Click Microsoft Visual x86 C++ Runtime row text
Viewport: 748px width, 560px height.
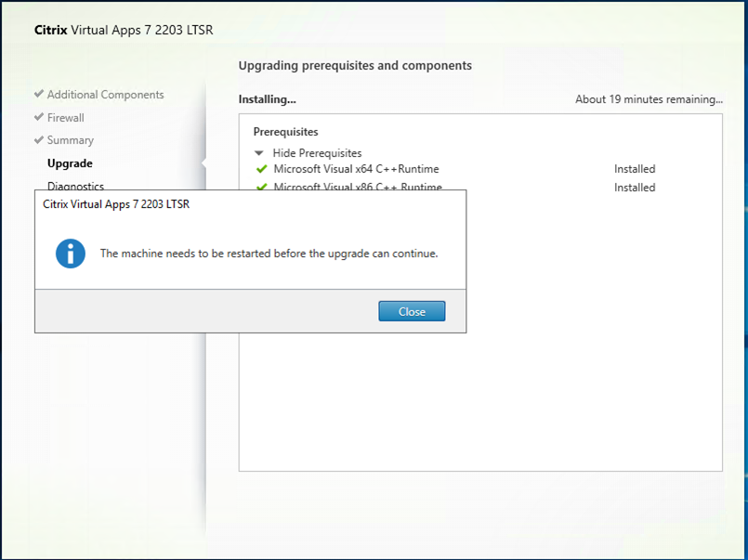(x=358, y=186)
